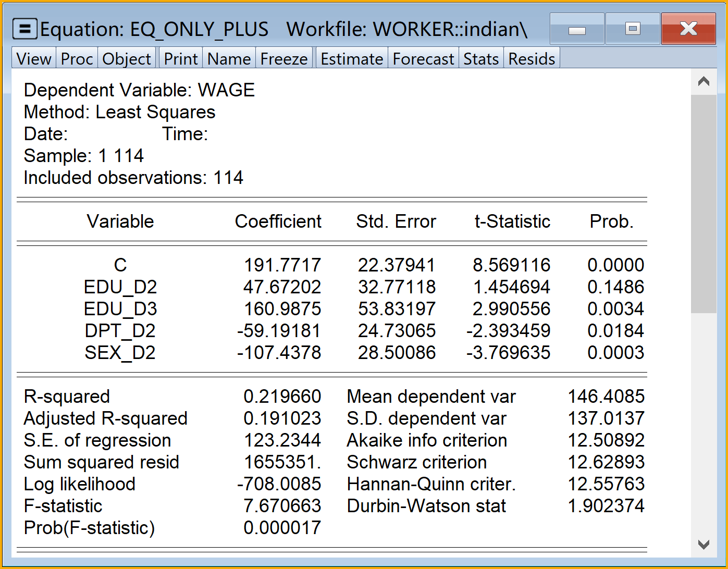
Task: Click the Name button
Action: tap(229, 59)
